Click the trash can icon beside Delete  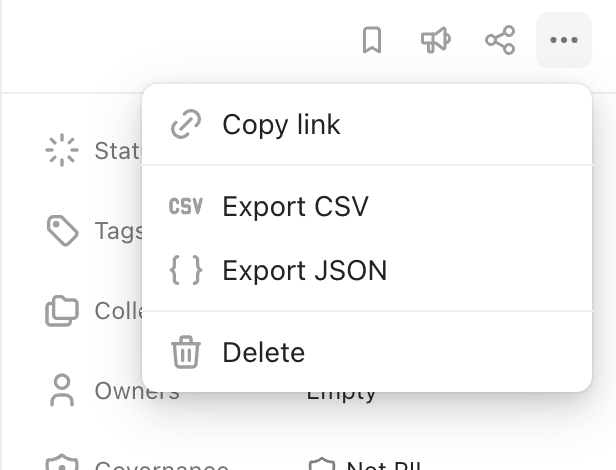pos(186,352)
